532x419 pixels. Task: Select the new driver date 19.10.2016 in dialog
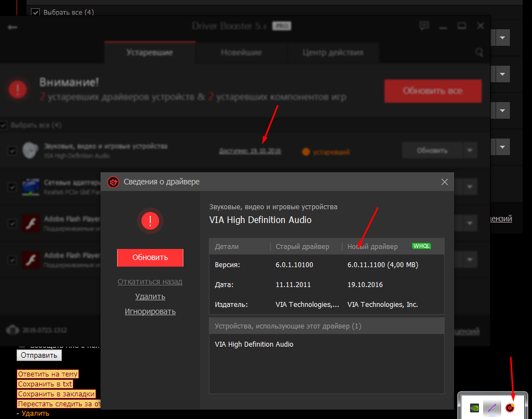click(x=365, y=285)
